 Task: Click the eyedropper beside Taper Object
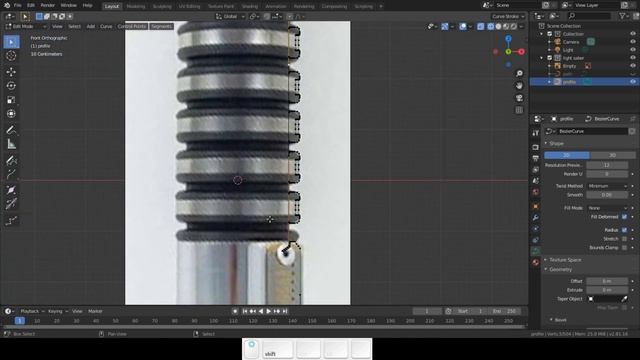click(624, 299)
